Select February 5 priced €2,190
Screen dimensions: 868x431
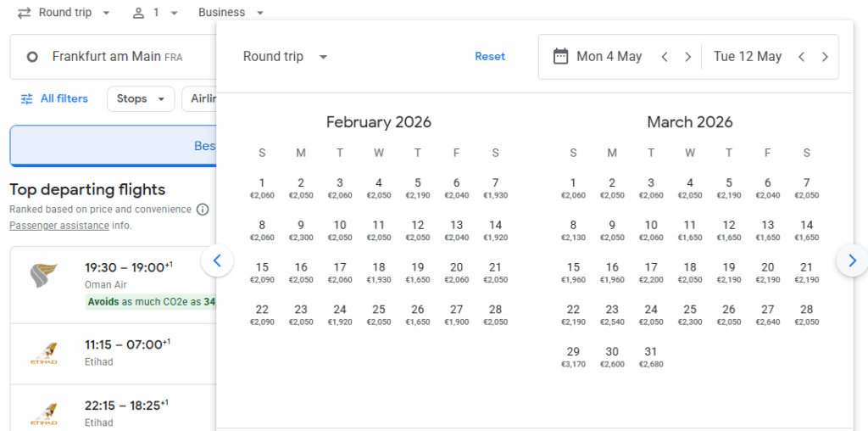coord(417,188)
